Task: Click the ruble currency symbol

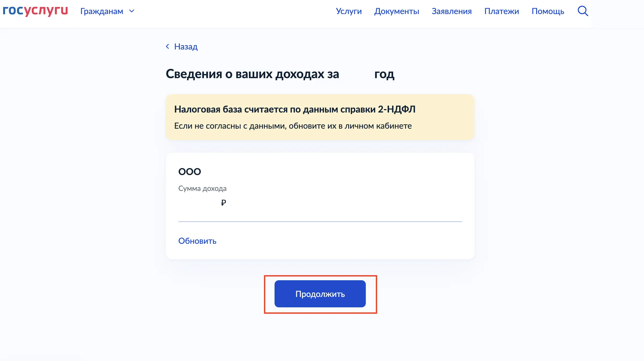Action: (223, 203)
